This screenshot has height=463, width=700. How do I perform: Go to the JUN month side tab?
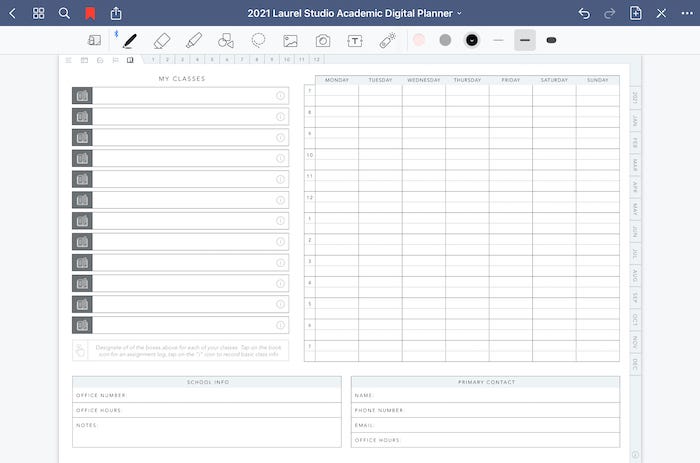click(x=635, y=231)
